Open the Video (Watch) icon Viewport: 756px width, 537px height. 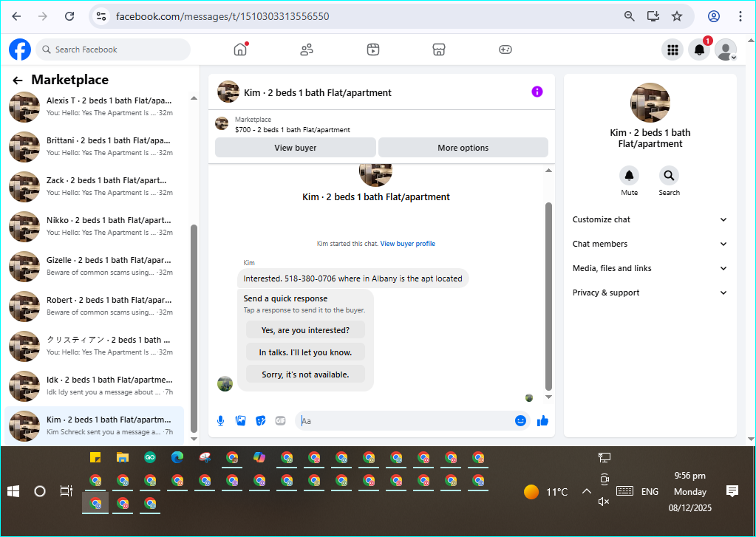click(x=372, y=49)
